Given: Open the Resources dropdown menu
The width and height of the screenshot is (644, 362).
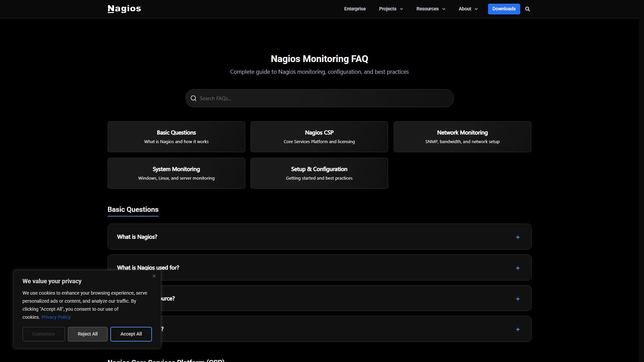Looking at the screenshot, I should [x=431, y=9].
